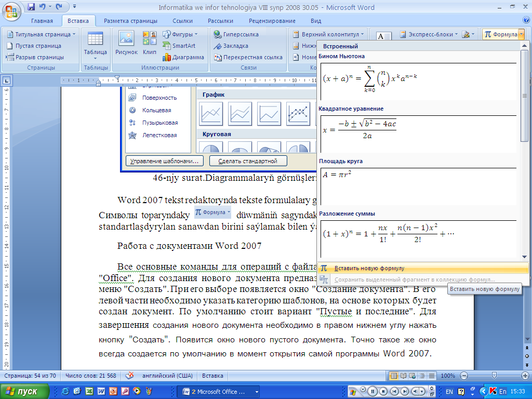The width and height of the screenshot is (532, 399).
Task: Open the пуск Start menu
Action: (24, 392)
